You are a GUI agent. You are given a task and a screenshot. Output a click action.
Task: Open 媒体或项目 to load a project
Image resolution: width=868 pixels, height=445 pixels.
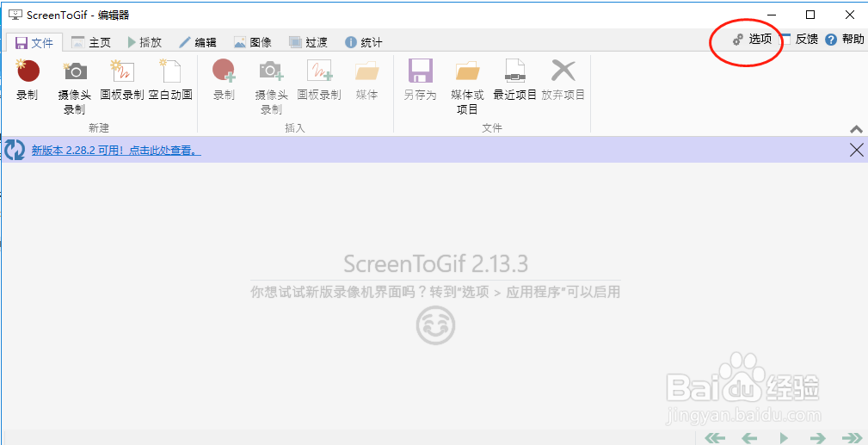[467, 87]
